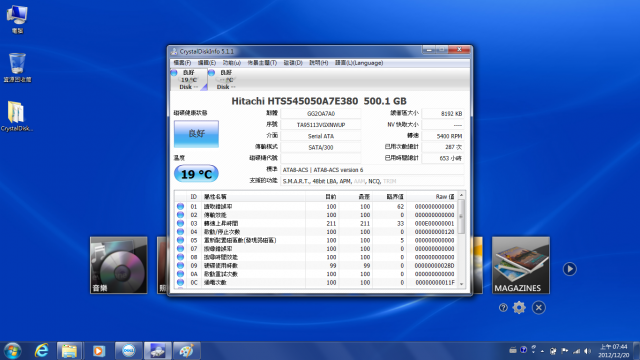Open the MAGAZINES tile on Dell Stage dock
Image resolution: width=640 pixels, height=360 pixels.
(x=520, y=265)
